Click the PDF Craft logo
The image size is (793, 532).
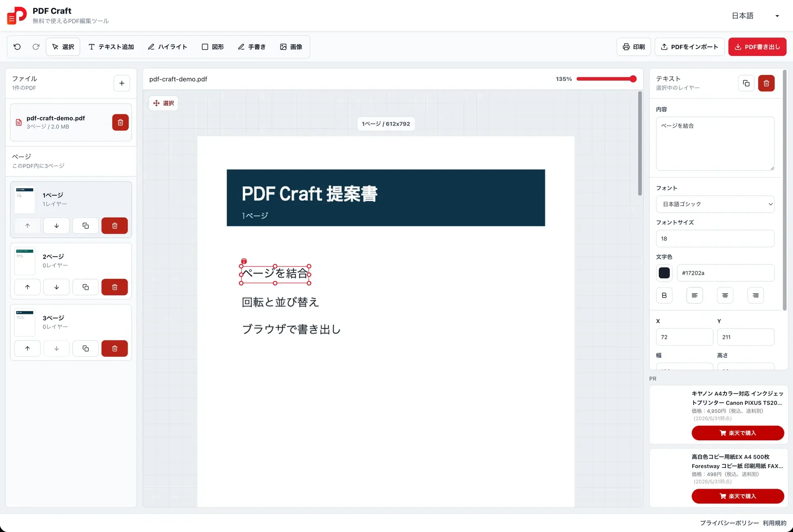pos(17,16)
